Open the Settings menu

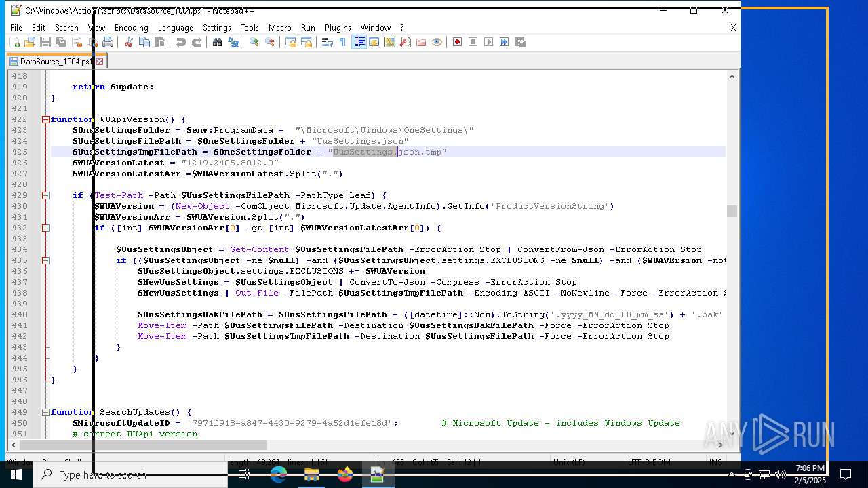[x=217, y=28]
